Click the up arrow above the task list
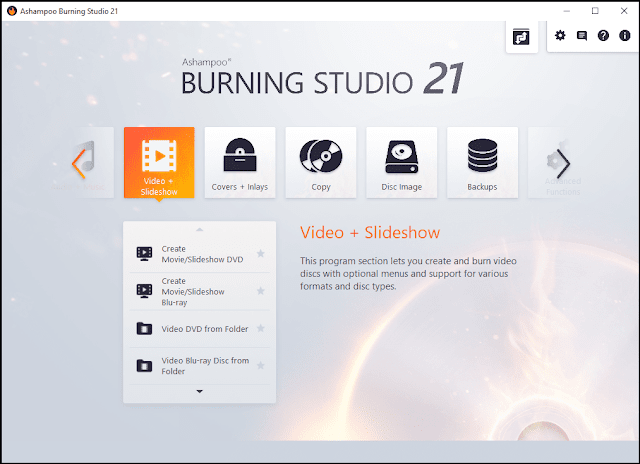640x464 pixels. (200, 230)
